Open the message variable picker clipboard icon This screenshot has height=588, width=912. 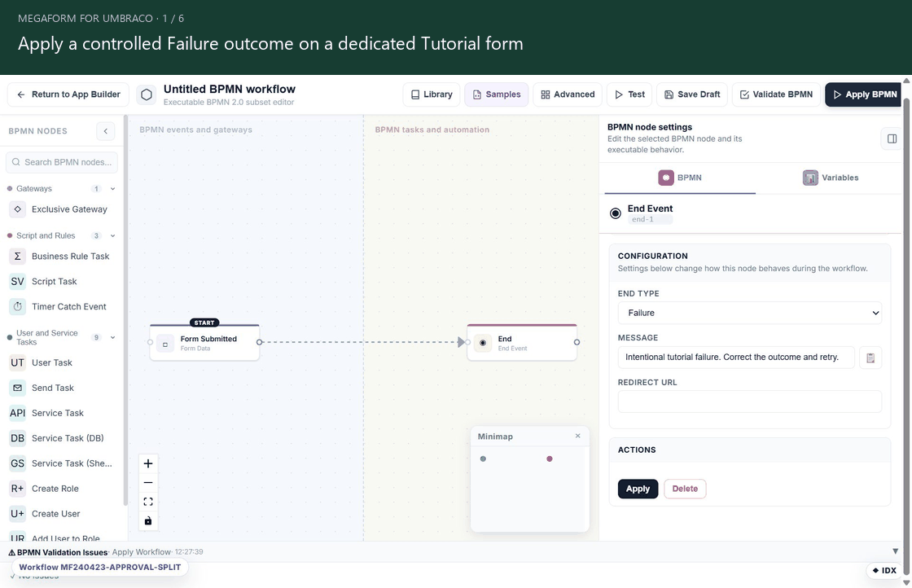tap(870, 358)
